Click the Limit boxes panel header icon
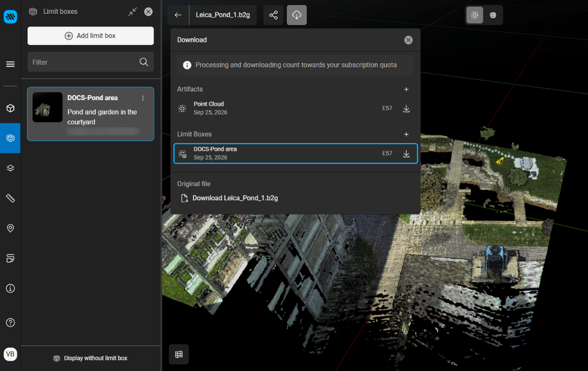The width and height of the screenshot is (588, 371). tap(33, 12)
